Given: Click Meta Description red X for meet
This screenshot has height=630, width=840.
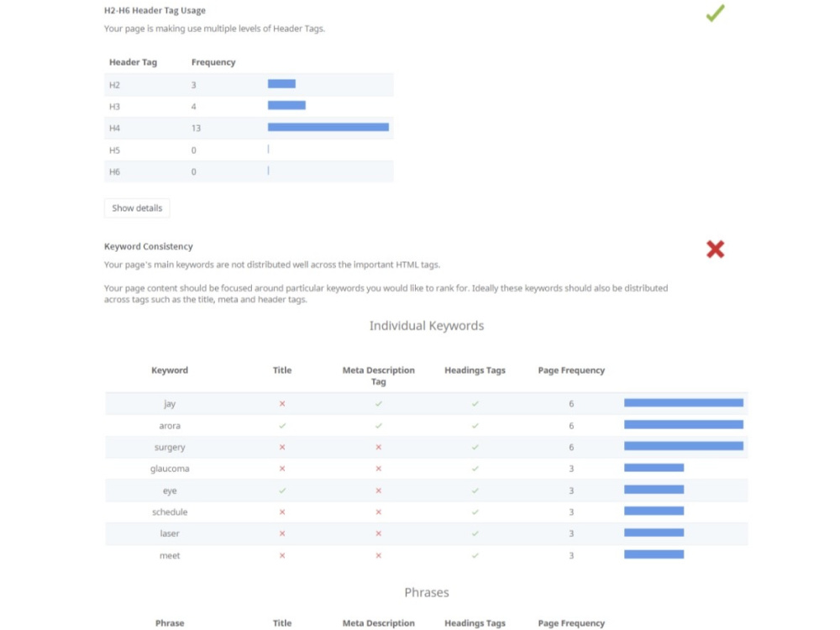Looking at the screenshot, I should coord(379,555).
